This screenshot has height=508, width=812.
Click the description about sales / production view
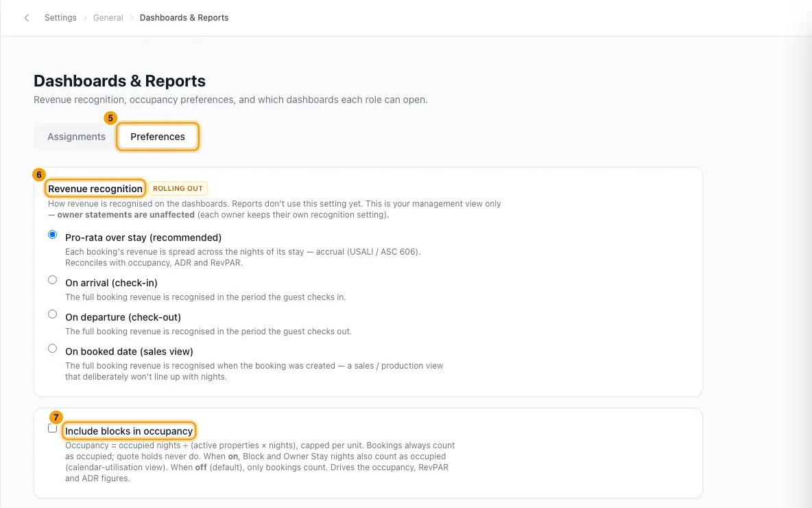pyautogui.click(x=254, y=371)
